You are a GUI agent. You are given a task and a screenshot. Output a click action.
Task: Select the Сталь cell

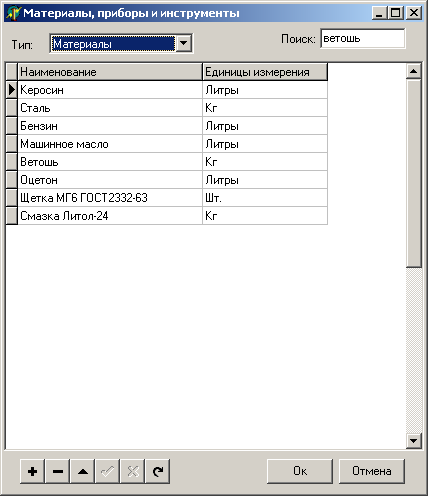[110, 108]
